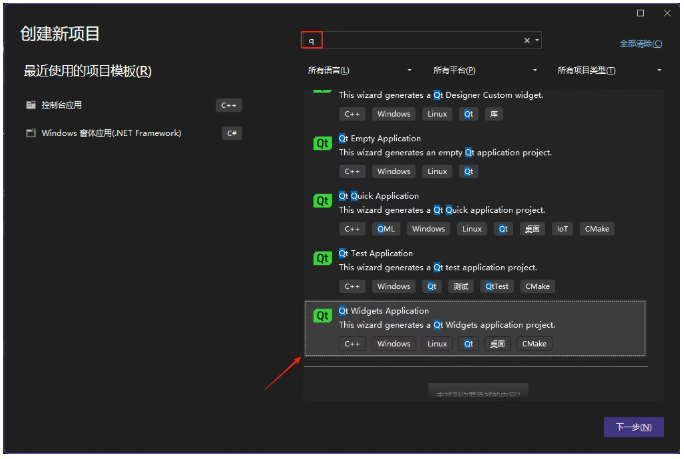Click CMake tag under Qt Quick Application

[597, 229]
